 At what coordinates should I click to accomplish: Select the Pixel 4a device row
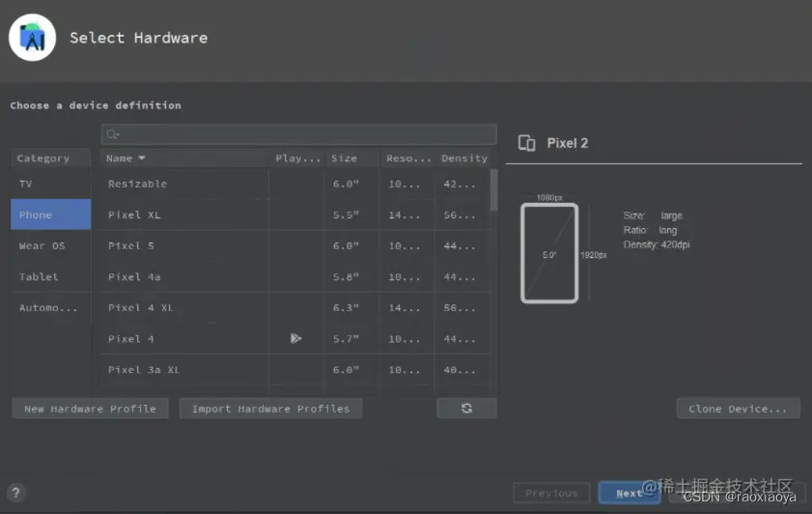[x=295, y=276]
